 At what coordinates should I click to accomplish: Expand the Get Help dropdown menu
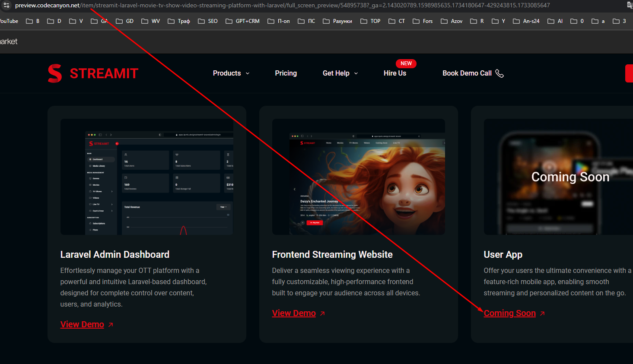pyautogui.click(x=340, y=73)
